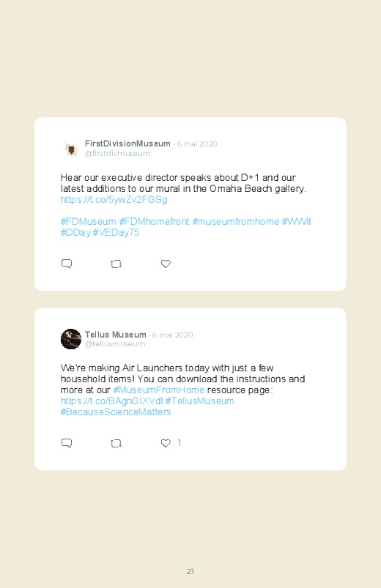Click the #MuseumFromHome hashtag in Tellus tweet

click(x=158, y=390)
